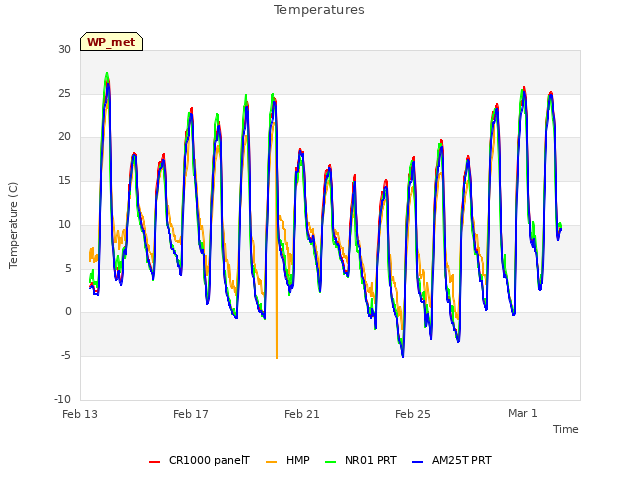Click the orange HMP legend swatch
This screenshot has height=480, width=640.
pyautogui.click(x=271, y=462)
